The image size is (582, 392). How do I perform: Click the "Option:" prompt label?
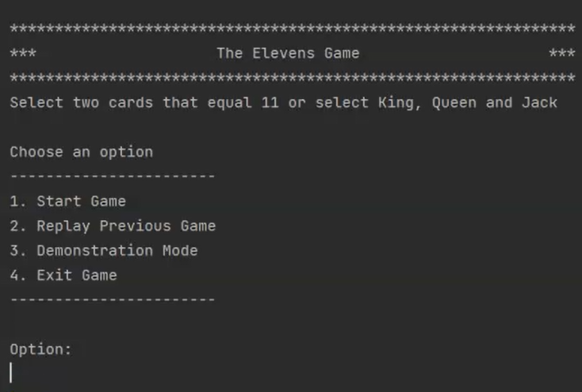pyautogui.click(x=40, y=349)
